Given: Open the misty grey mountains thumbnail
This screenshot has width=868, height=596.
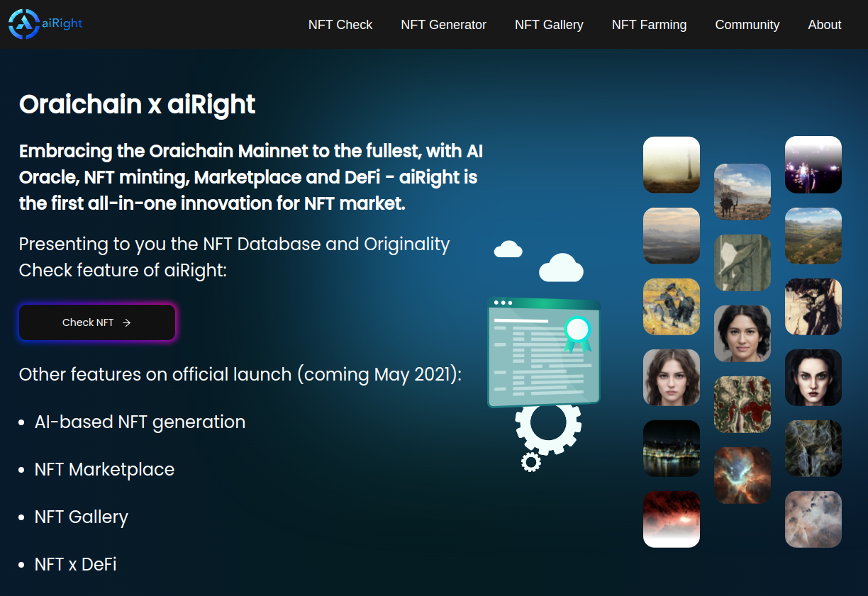Looking at the screenshot, I should click(x=672, y=235).
